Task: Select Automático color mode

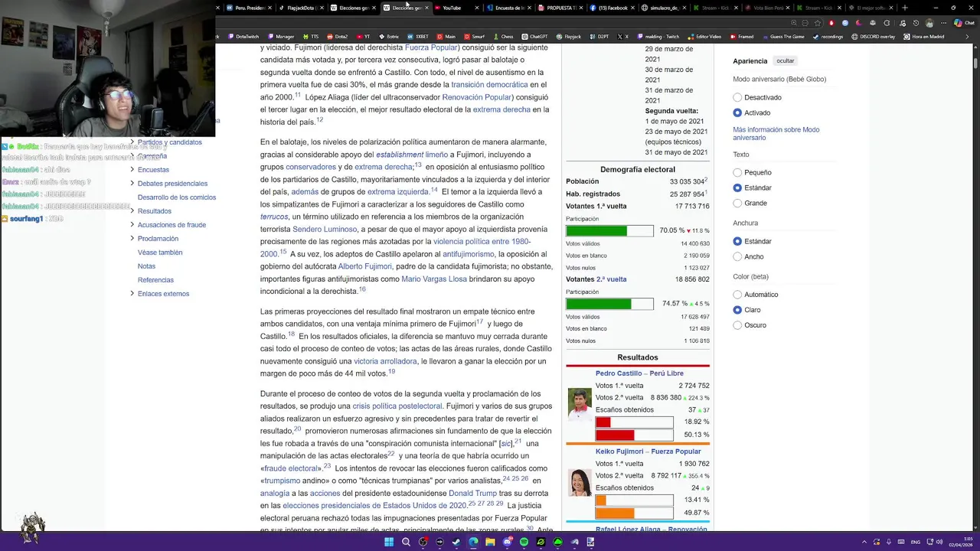Action: tap(737, 295)
